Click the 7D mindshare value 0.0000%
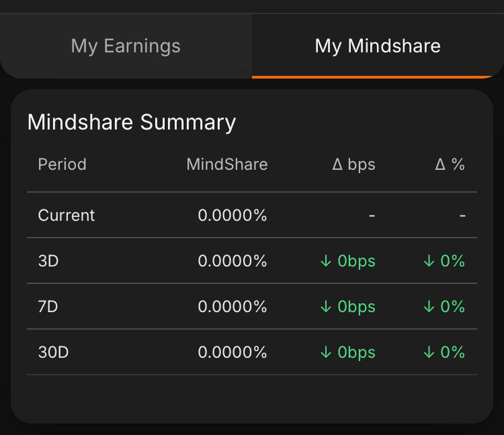The width and height of the screenshot is (504, 435). 232,307
